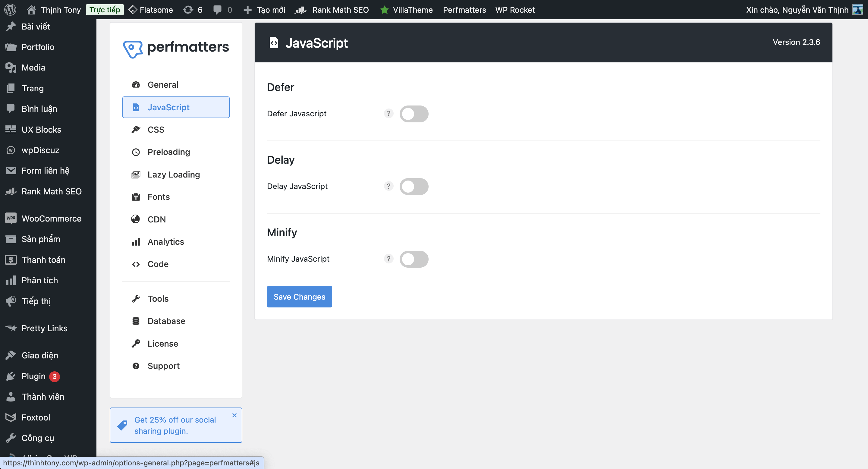Dismiss the 25% off promo notice
868x469 pixels.
(234, 415)
